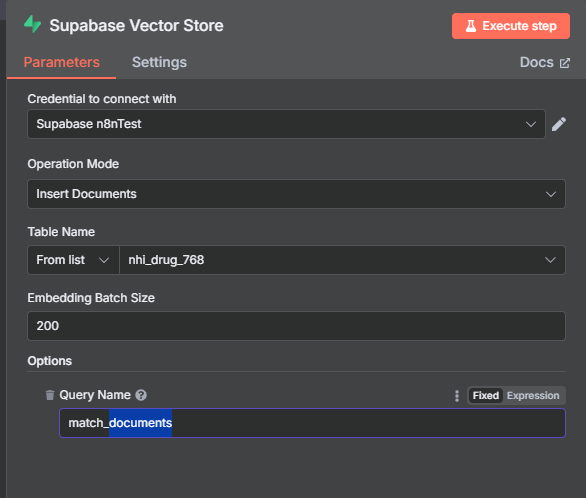This screenshot has height=498, width=586.
Task: Click the Table Name label
Action: [61, 232]
